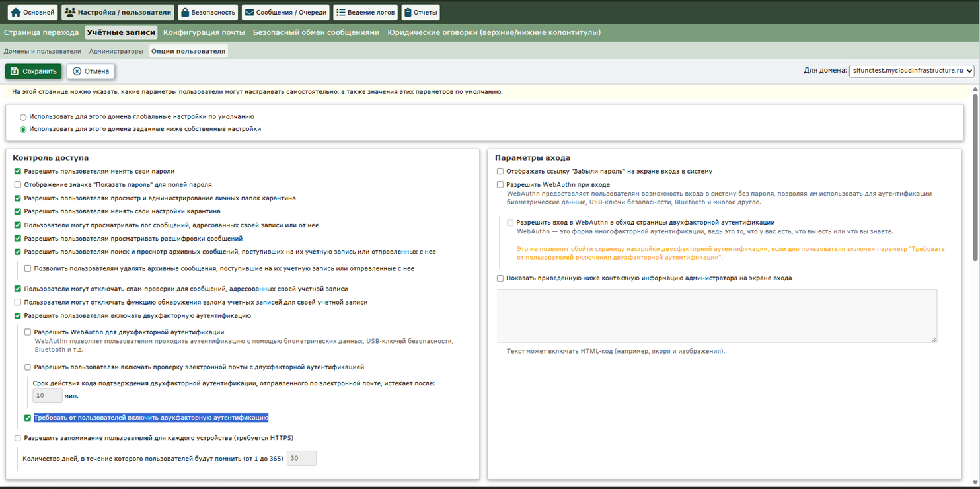Click the floppy disk icon on Сохранить
The image size is (980, 489).
click(x=15, y=71)
